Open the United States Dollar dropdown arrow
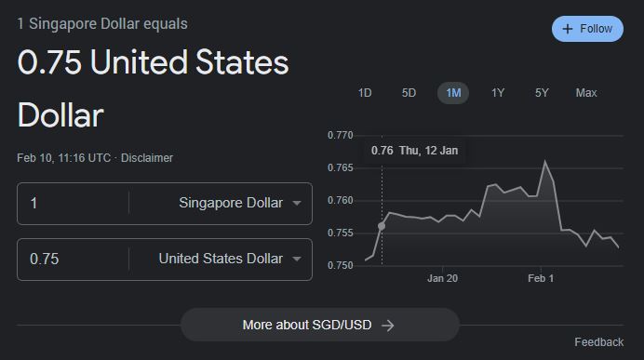The width and height of the screenshot is (644, 360). [297, 259]
